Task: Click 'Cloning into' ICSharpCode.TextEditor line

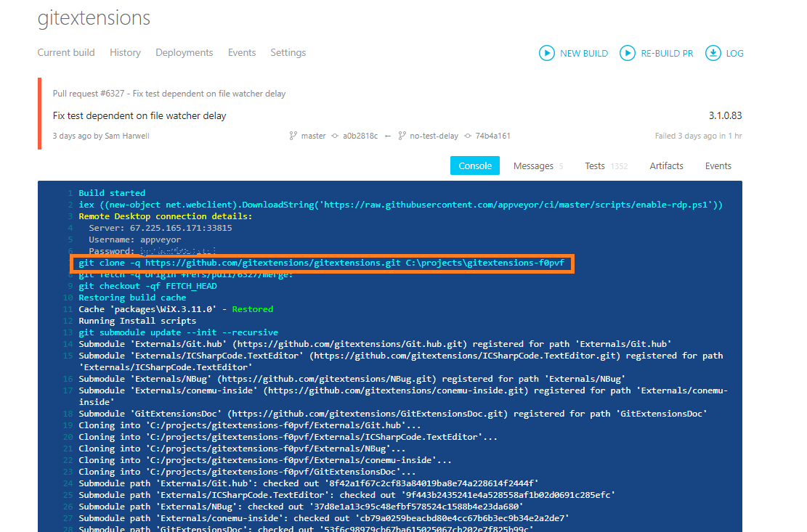Action: click(288, 437)
